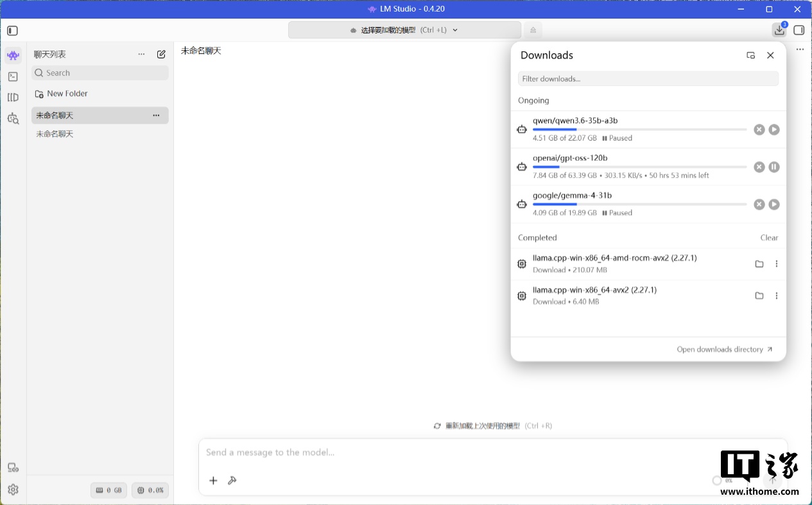Screen dimensions: 812x505
Task: Reload the last used model (Ctrl+R)
Action: tap(493, 426)
